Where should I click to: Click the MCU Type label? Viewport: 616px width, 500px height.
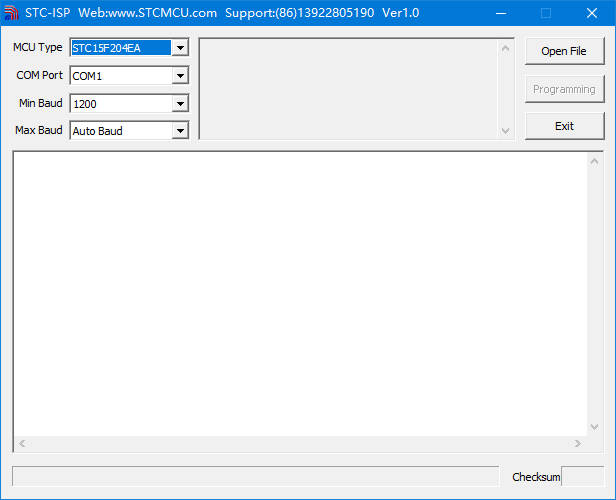[38, 48]
